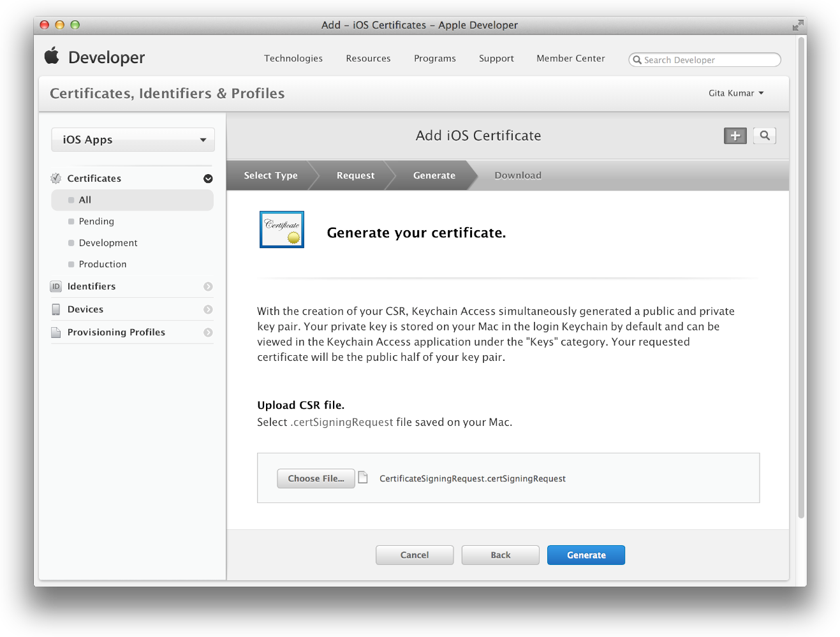Screen dimensions: 840x637
Task: Open the Gita Kumar account menu
Action: tap(735, 93)
